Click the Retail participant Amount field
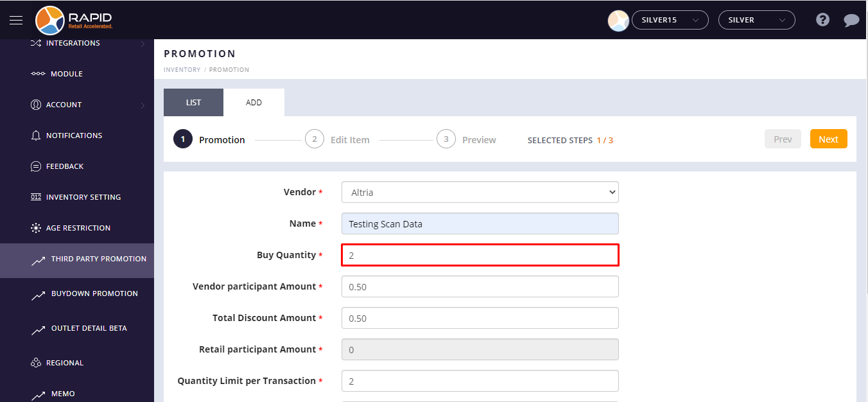This screenshot has width=868, height=402. coord(480,349)
